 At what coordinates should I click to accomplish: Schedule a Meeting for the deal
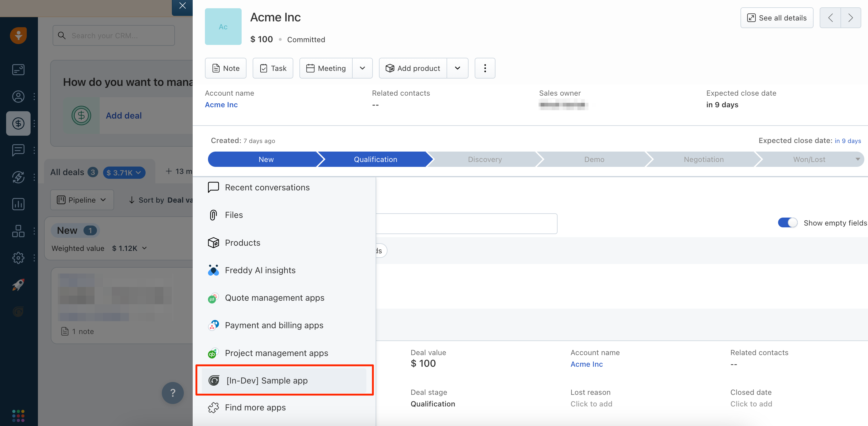pos(326,68)
